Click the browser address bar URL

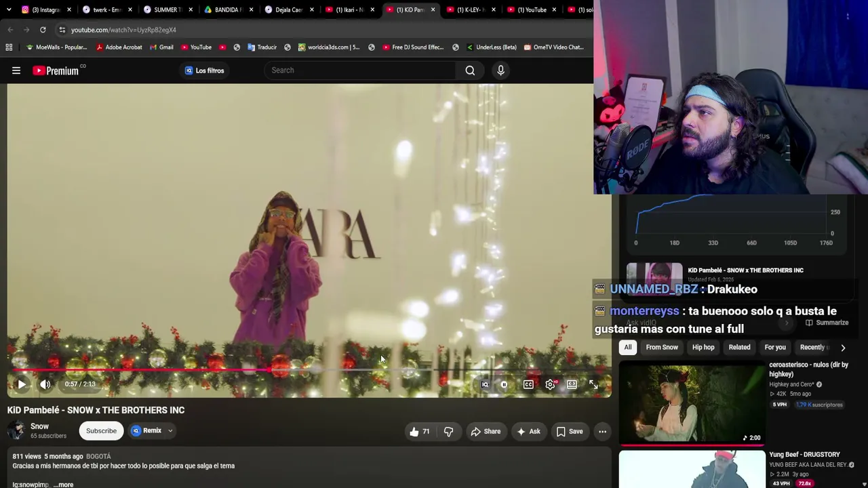(x=123, y=30)
